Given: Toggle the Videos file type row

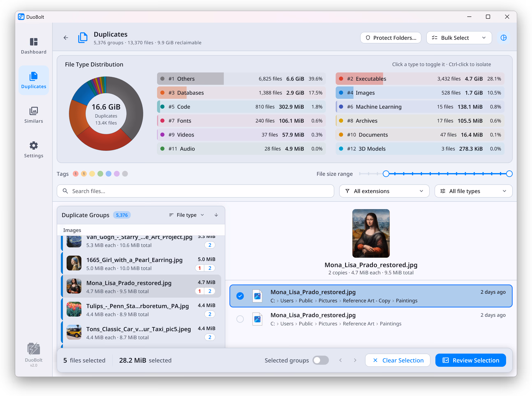Looking at the screenshot, I should pos(241,134).
